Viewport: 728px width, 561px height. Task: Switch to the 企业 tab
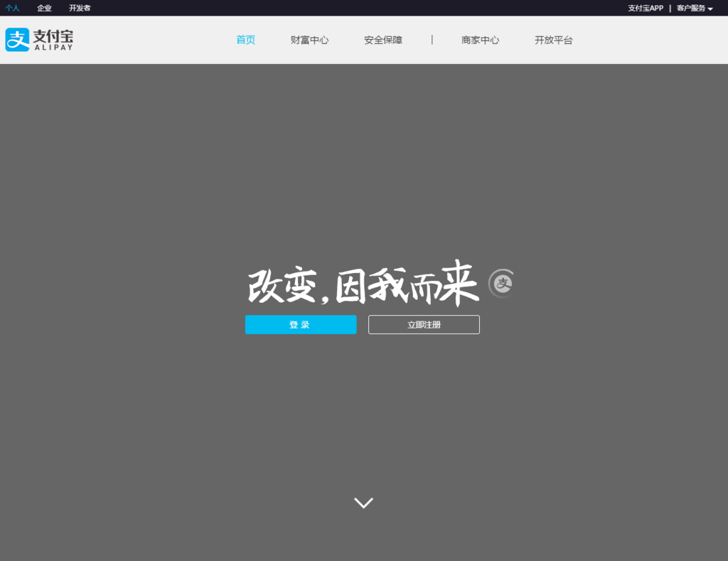[x=44, y=9]
